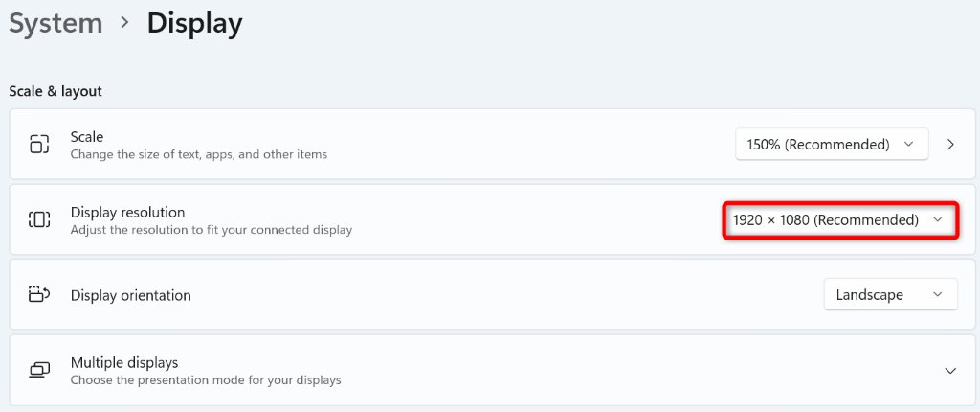Click the "Choose the presentation mode" description

pos(206,380)
